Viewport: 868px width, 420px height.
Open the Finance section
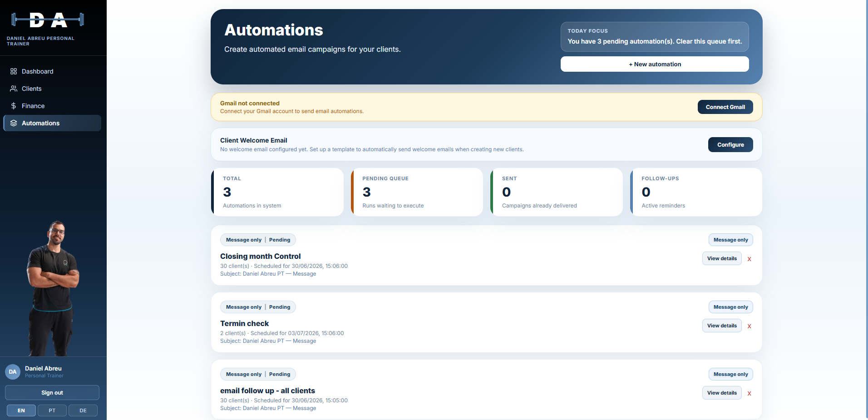pyautogui.click(x=52, y=106)
